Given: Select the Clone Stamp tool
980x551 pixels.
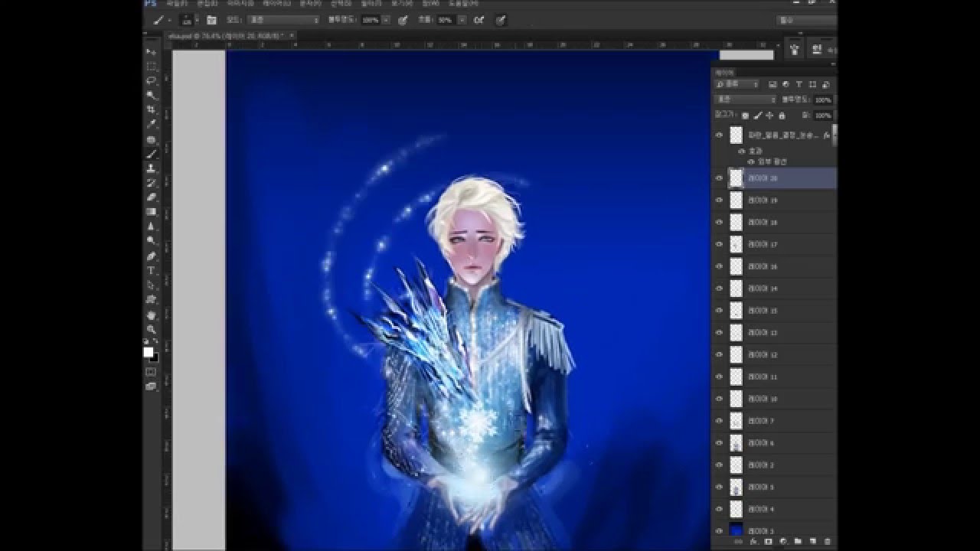Looking at the screenshot, I should click(x=151, y=169).
